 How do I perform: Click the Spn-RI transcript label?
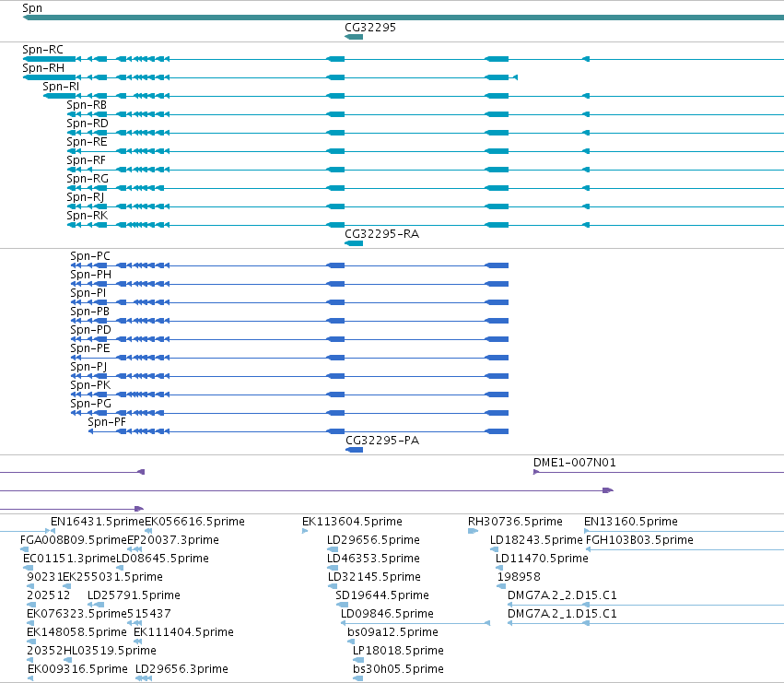tap(61, 87)
